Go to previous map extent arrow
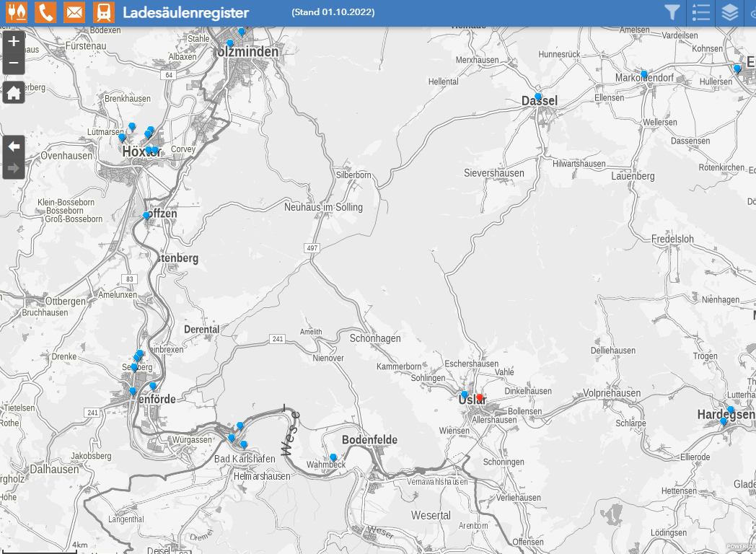Screen dimensions: 756x554 coord(14,146)
